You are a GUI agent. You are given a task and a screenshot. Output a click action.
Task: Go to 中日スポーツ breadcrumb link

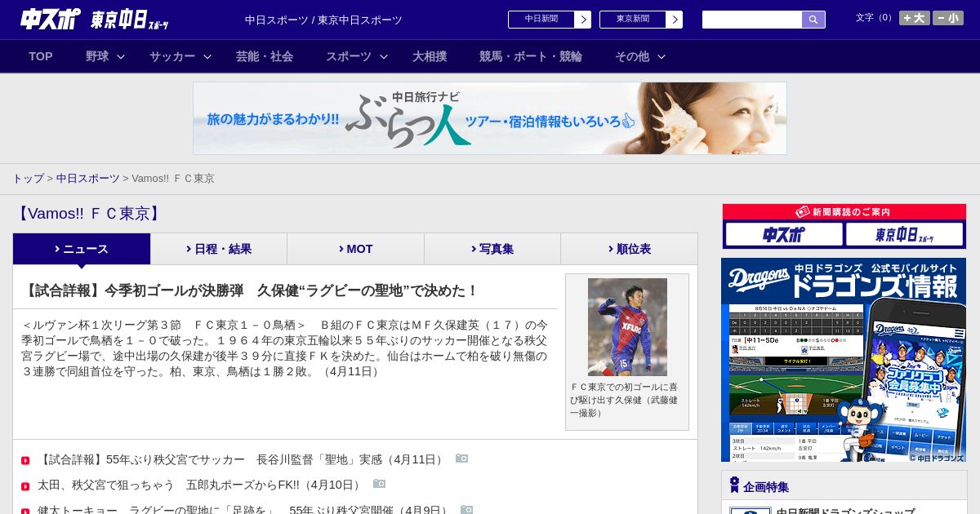point(87,178)
